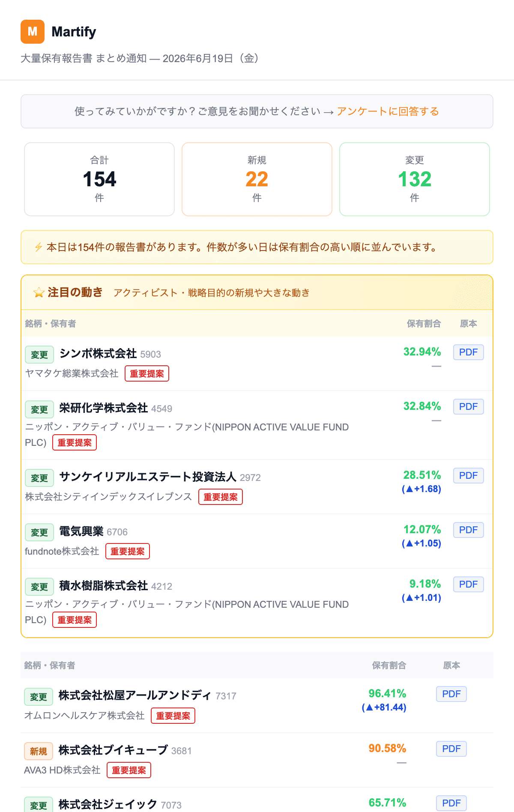Click stock code 5903

pos(151,355)
